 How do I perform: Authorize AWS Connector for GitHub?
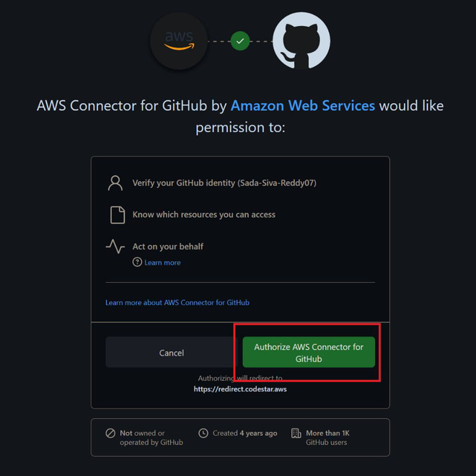click(x=309, y=352)
